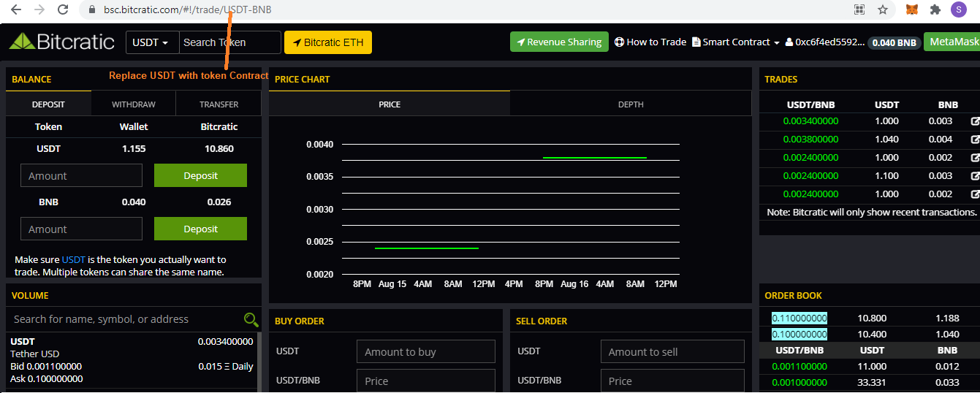
Task: Open the wallet address 0xc6f4ed5592 menu
Action: point(824,42)
